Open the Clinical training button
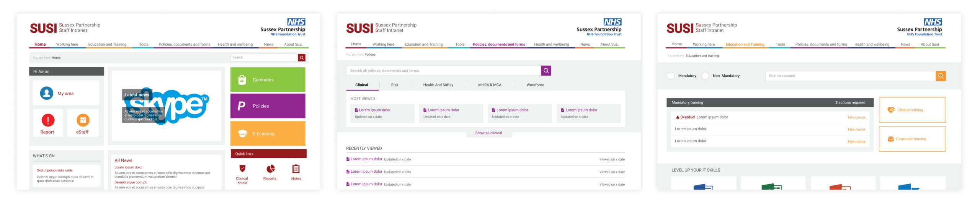980x203 pixels. pos(912,110)
